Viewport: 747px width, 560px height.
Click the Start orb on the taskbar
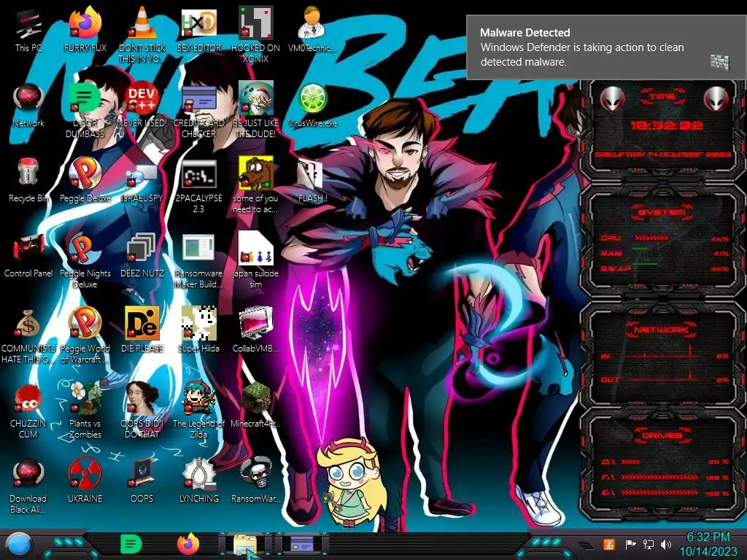[19, 545]
